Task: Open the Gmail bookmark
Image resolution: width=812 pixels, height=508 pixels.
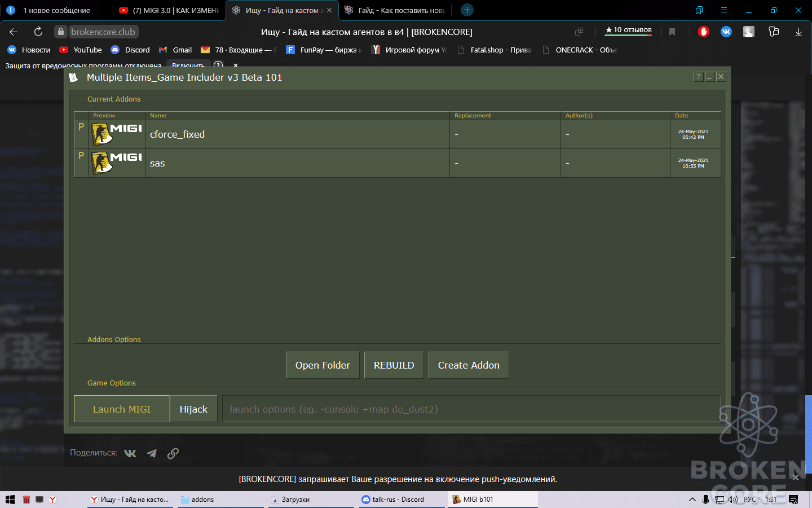Action: 175,50
